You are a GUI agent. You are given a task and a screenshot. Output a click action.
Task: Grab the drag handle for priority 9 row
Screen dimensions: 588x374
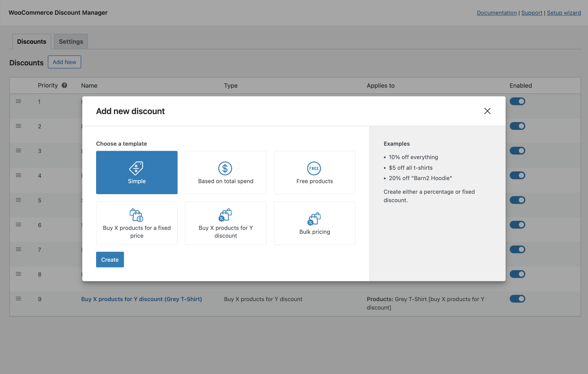[x=18, y=298]
